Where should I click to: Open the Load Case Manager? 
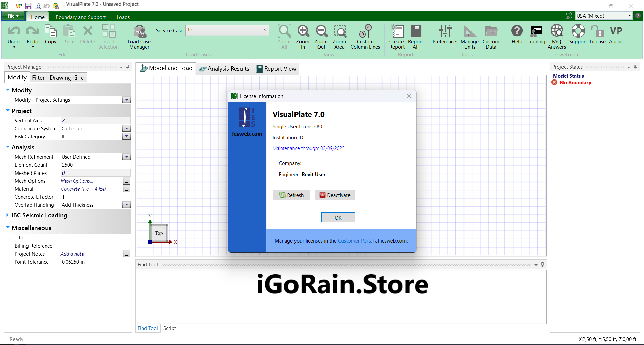tap(139, 37)
